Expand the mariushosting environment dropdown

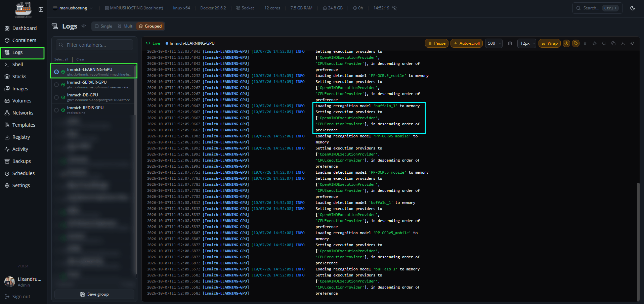73,8
